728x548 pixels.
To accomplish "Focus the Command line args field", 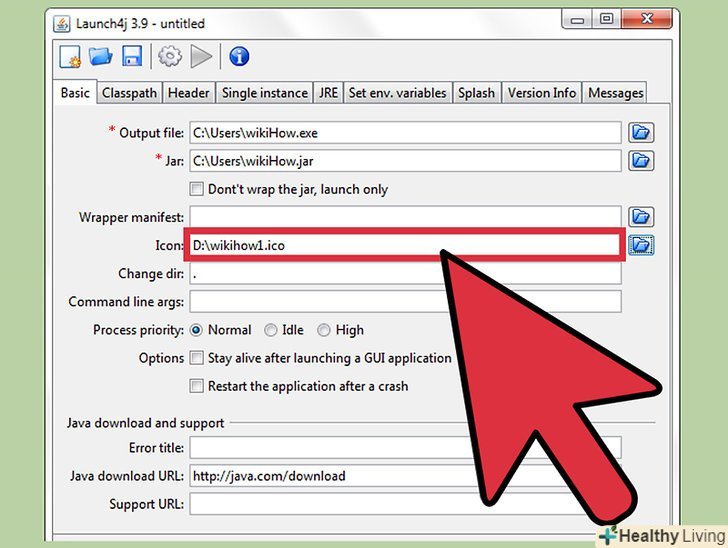I will [405, 302].
